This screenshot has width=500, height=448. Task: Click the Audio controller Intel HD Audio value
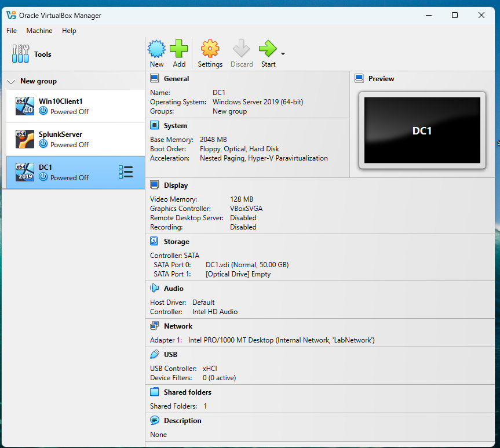pyautogui.click(x=215, y=312)
